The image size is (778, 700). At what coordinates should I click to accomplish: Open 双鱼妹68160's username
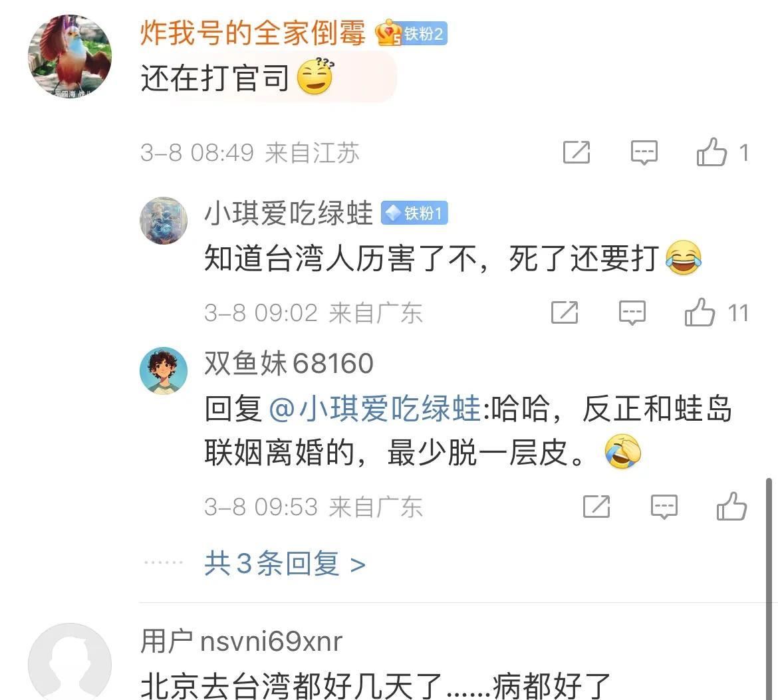[289, 363]
